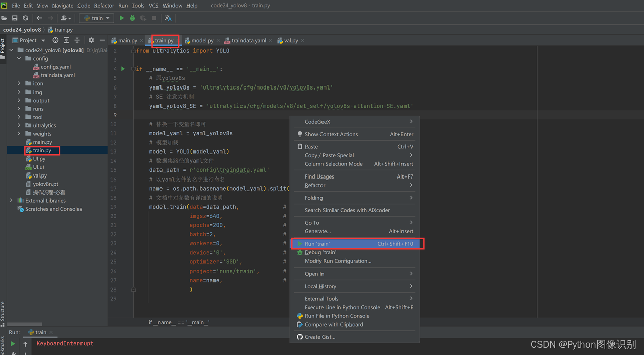
Task: Hide the Project panel with minus icon
Action: click(x=102, y=40)
